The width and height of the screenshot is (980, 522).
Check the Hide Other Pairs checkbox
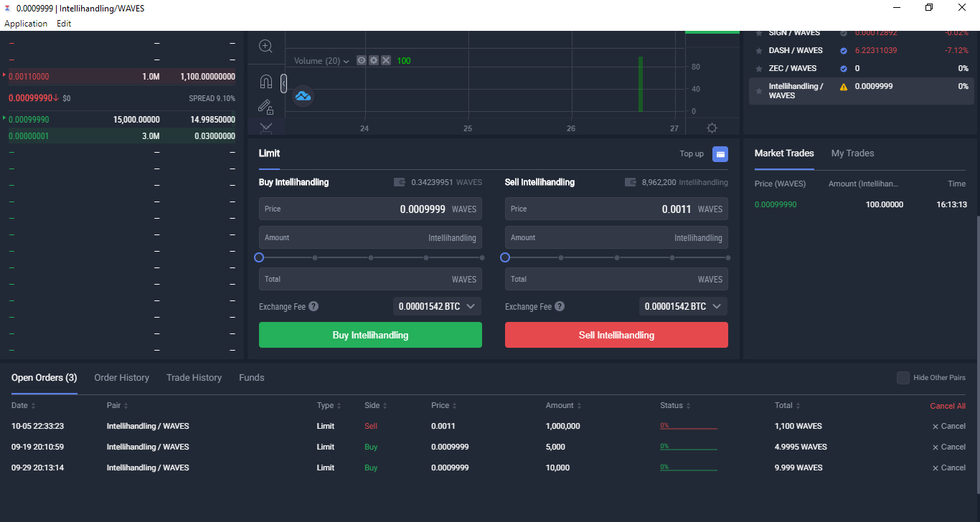[x=903, y=378]
